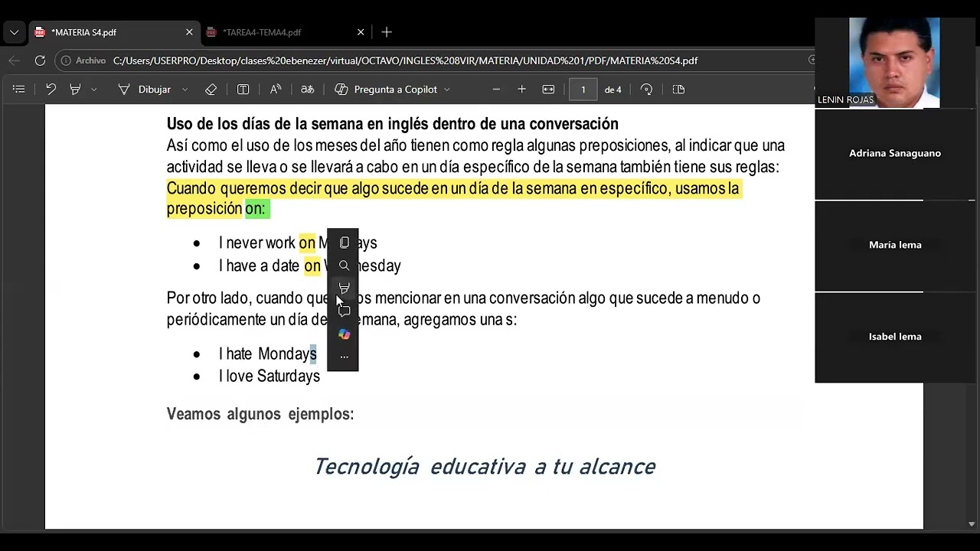Ask Copilot from popup menu
980x551 pixels.
pyautogui.click(x=344, y=334)
